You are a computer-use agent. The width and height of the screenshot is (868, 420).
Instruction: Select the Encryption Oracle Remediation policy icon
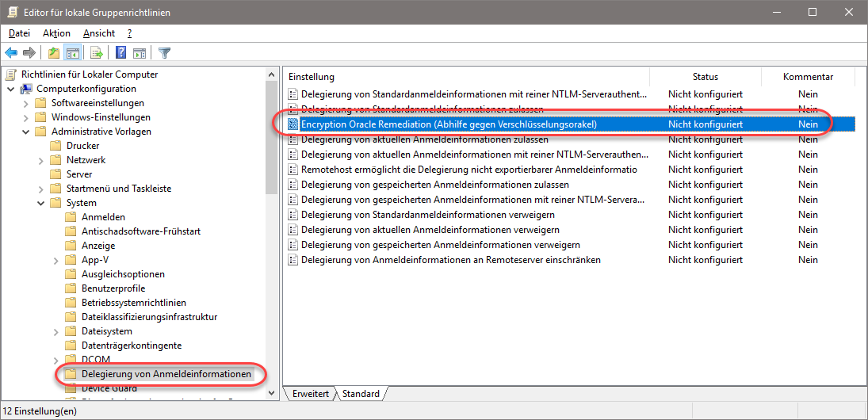293,124
